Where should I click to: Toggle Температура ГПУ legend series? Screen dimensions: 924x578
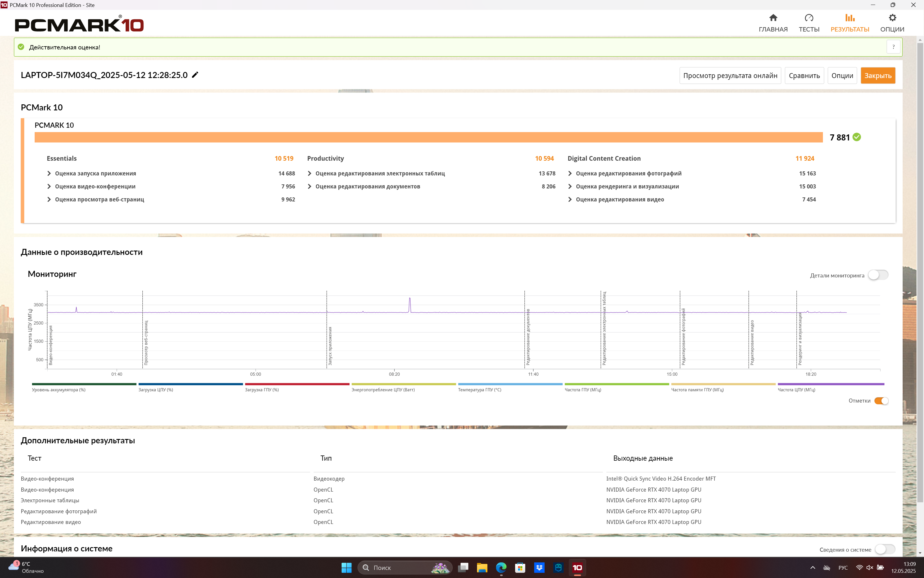(510, 387)
